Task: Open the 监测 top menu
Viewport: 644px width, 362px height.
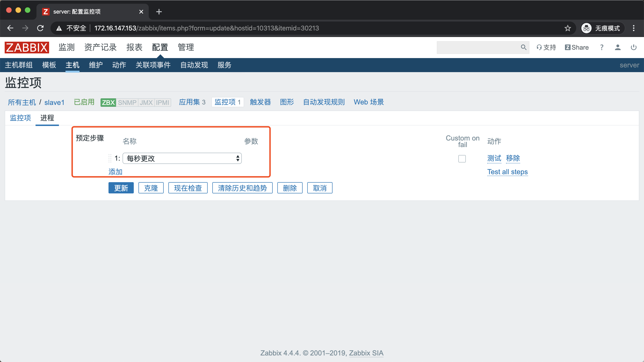Action: pos(66,47)
